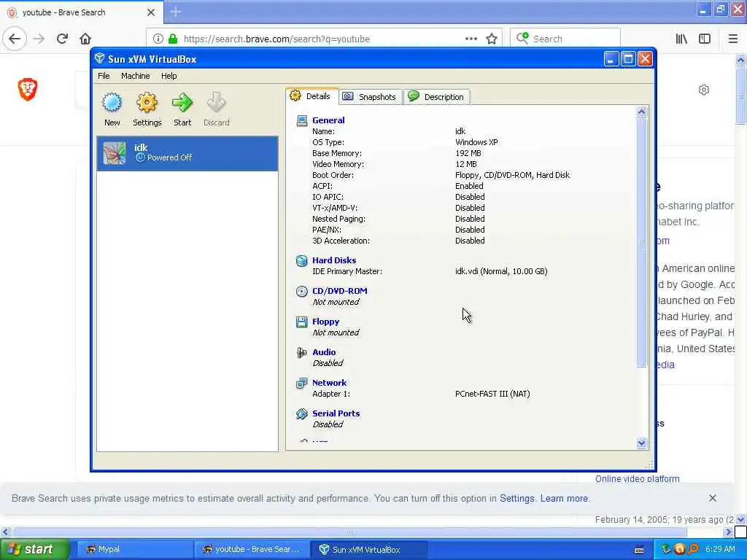Open the Hard Disks section link
747x560 pixels.
click(x=334, y=260)
